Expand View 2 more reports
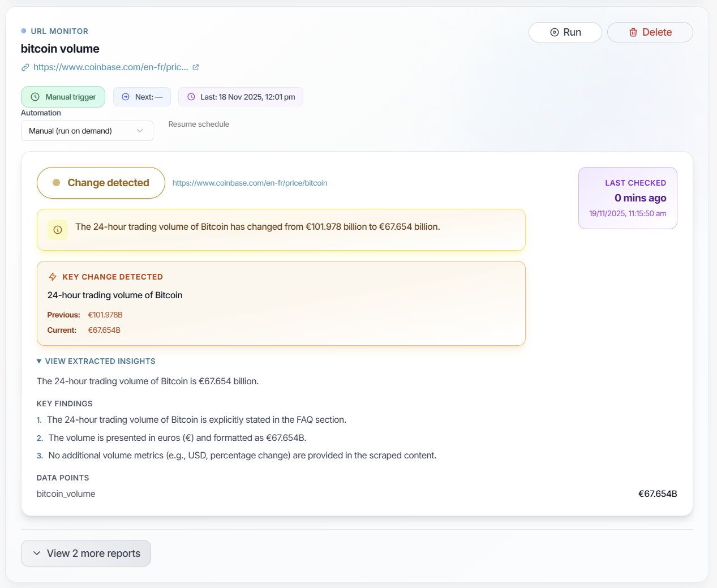This screenshot has height=588, width=717. (85, 553)
